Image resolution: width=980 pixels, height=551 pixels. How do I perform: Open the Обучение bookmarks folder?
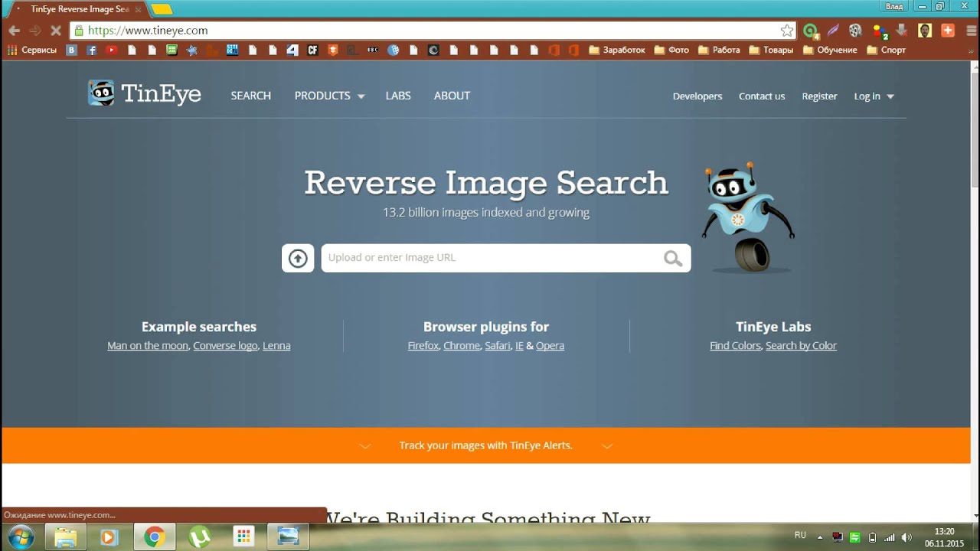830,51
